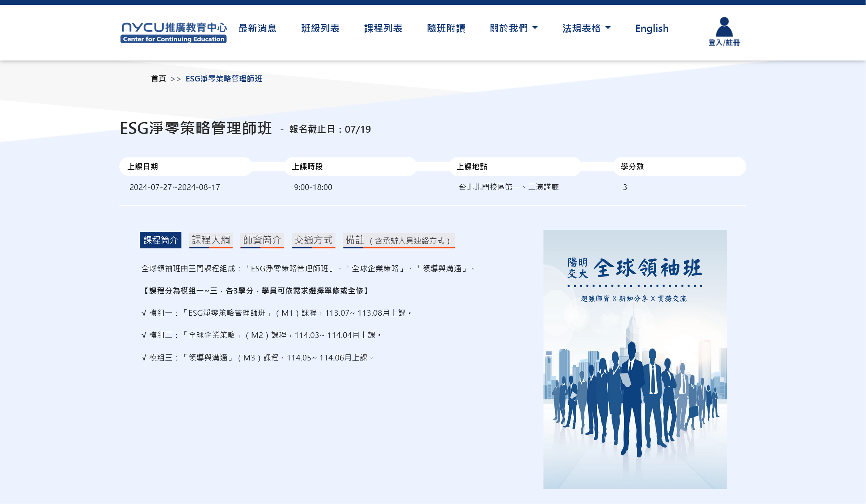
Task: Click the 登入/註冊 text label
Action: [x=724, y=43]
